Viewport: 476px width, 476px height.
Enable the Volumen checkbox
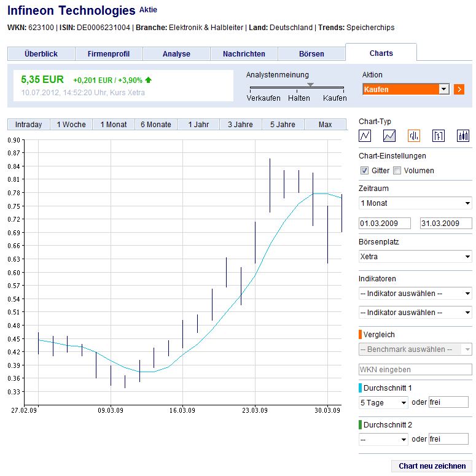click(x=397, y=171)
